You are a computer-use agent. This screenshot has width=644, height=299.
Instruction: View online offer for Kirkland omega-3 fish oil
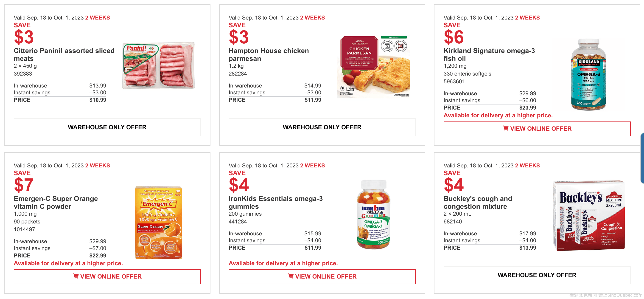click(x=537, y=129)
